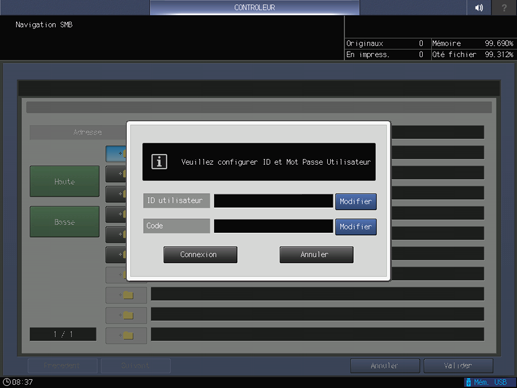The width and height of the screenshot is (517, 388).
Task: Click the ID utilisateur label
Action: 176,200
